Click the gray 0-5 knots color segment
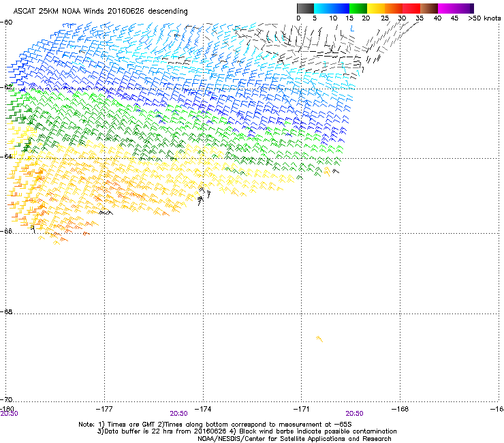The width and height of the screenshot is (504, 443). tap(305, 8)
